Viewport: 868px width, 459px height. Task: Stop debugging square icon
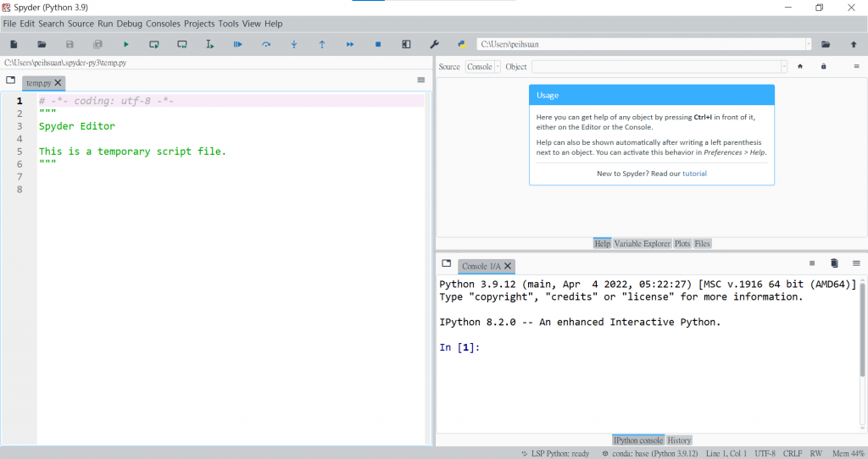coord(378,44)
